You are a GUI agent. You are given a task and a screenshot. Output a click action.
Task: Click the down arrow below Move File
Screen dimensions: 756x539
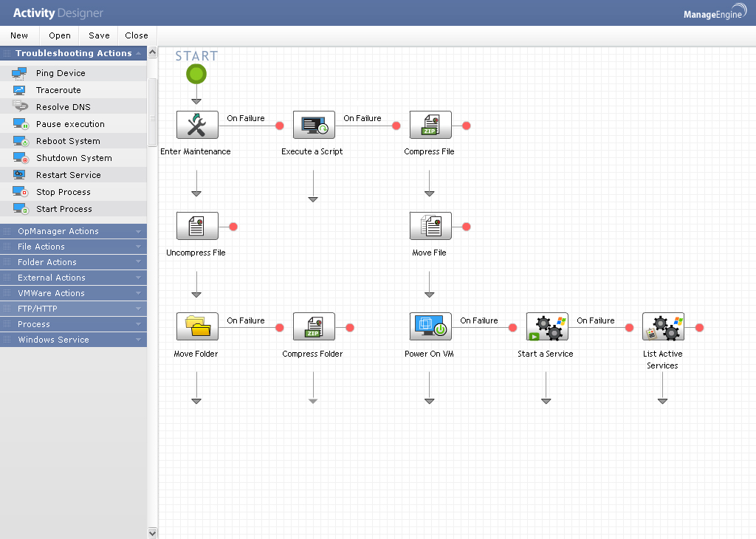(x=430, y=284)
